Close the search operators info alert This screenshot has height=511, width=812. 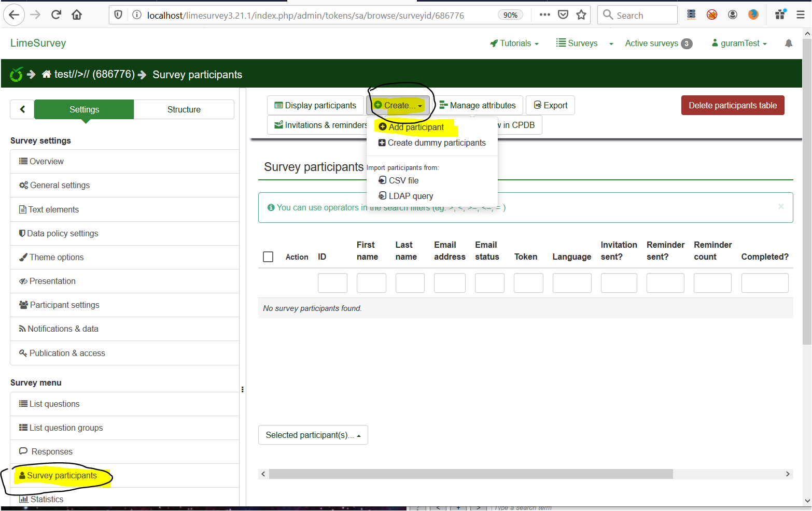click(780, 207)
